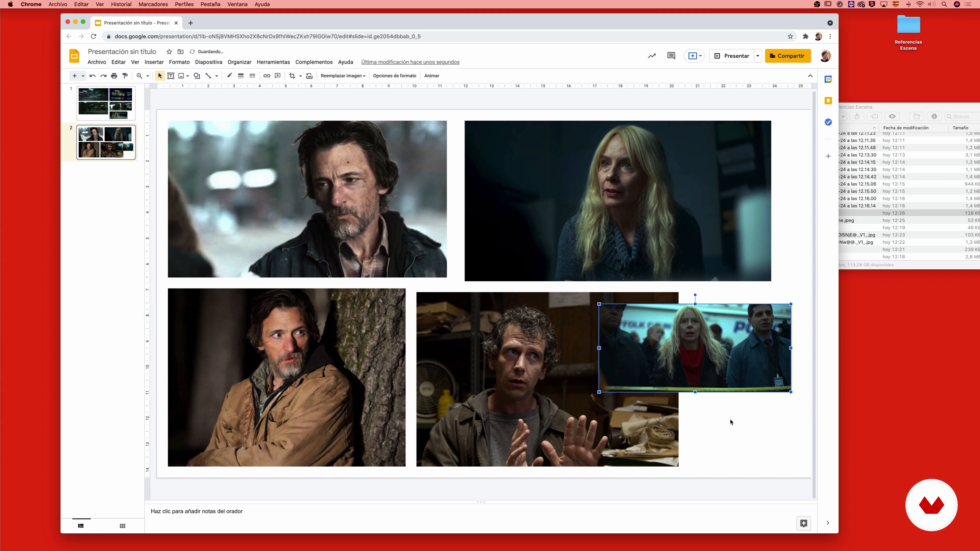Open comment history
Screen dimensions: 980x551
pos(671,56)
